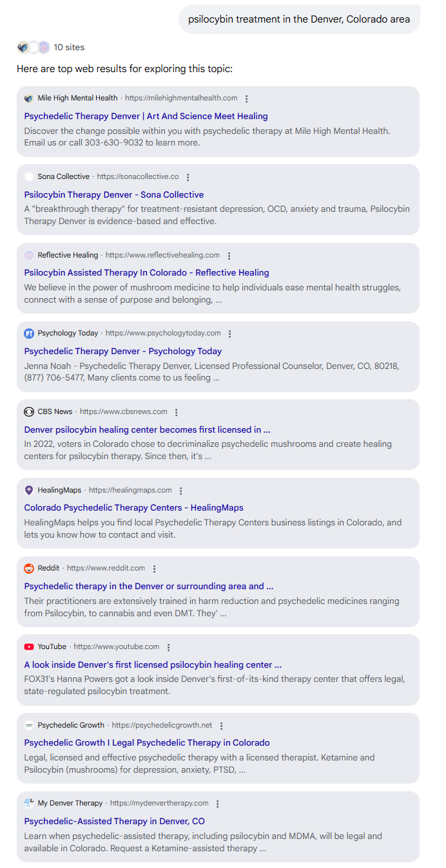Open the CBS News psilocybin healing center article

(147, 429)
